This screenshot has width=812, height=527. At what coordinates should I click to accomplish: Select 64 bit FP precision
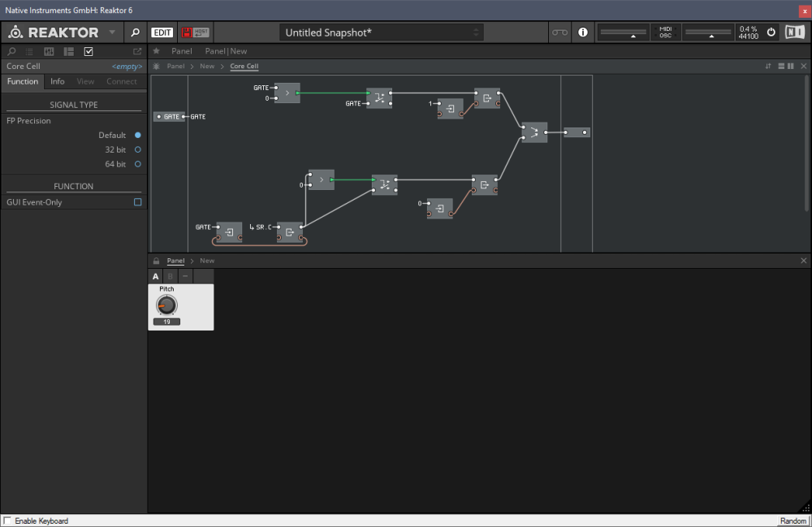coord(138,164)
